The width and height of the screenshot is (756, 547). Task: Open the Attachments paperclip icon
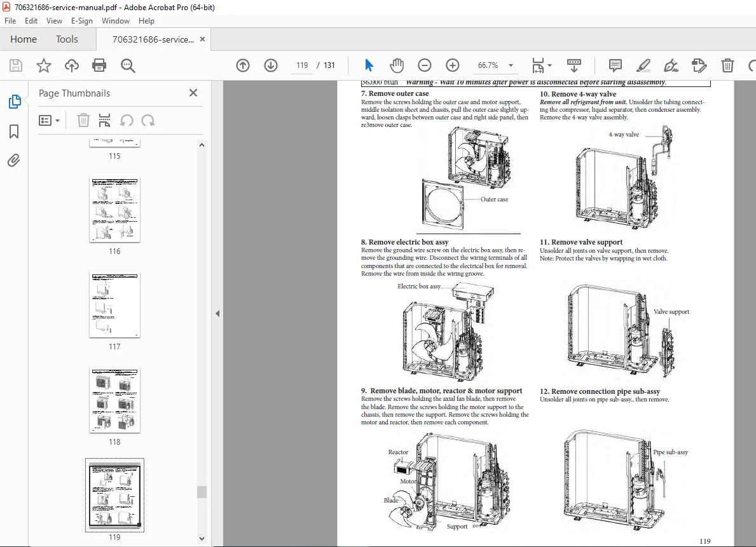[14, 160]
